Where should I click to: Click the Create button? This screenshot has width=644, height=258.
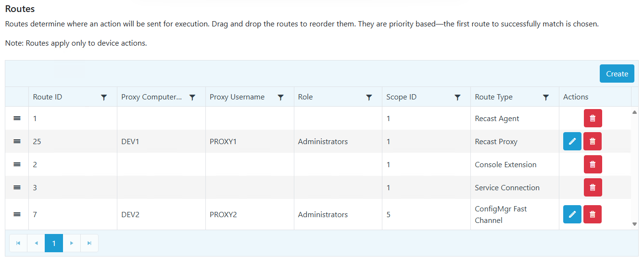(617, 74)
